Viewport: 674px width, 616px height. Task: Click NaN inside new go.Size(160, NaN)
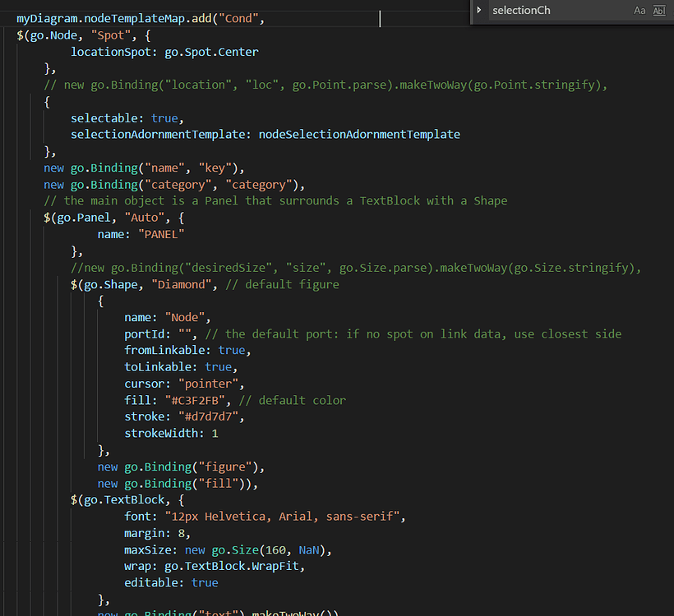tap(308, 549)
